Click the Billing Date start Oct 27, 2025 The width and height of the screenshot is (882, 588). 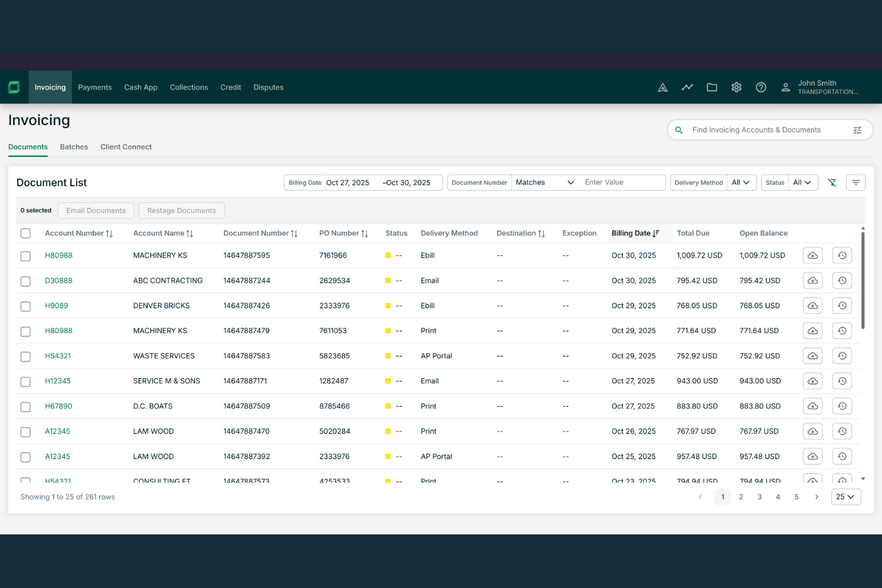[x=347, y=183]
